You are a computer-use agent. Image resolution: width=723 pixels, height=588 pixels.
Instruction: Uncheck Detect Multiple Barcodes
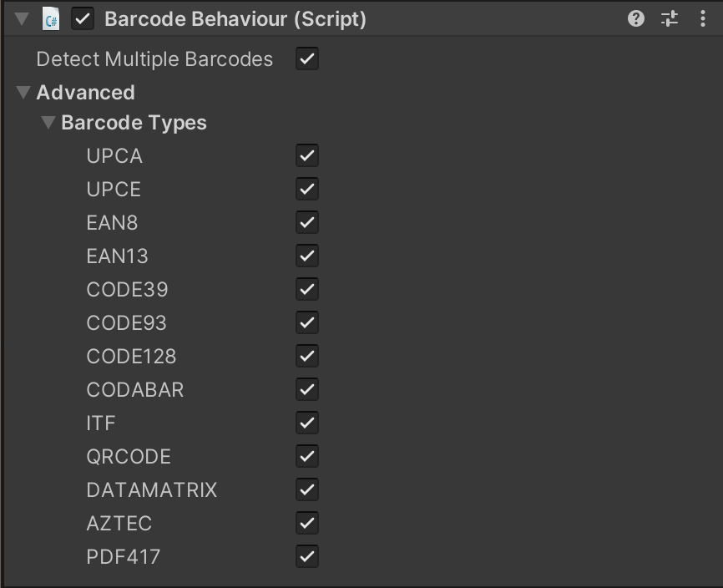tap(306, 59)
